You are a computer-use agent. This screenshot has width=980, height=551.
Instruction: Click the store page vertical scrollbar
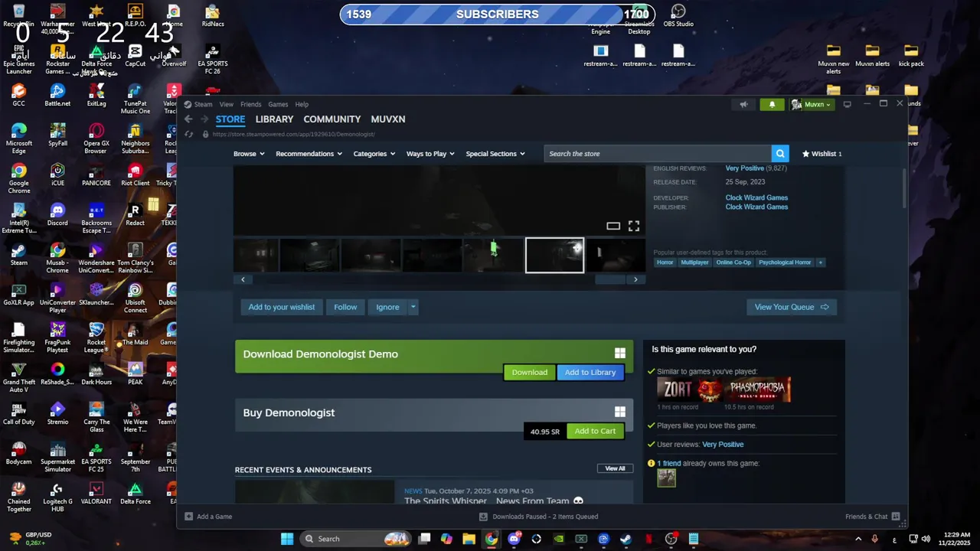[x=904, y=187]
